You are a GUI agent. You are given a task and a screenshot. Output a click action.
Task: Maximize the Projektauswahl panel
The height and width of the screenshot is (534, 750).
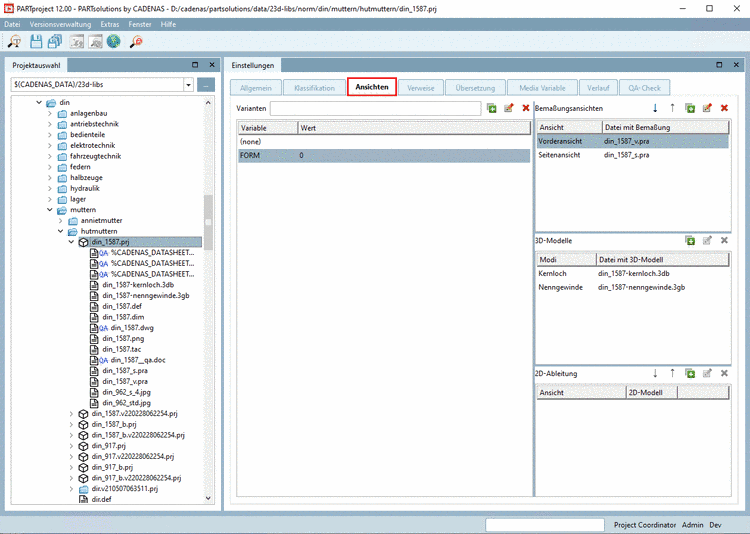(195, 65)
